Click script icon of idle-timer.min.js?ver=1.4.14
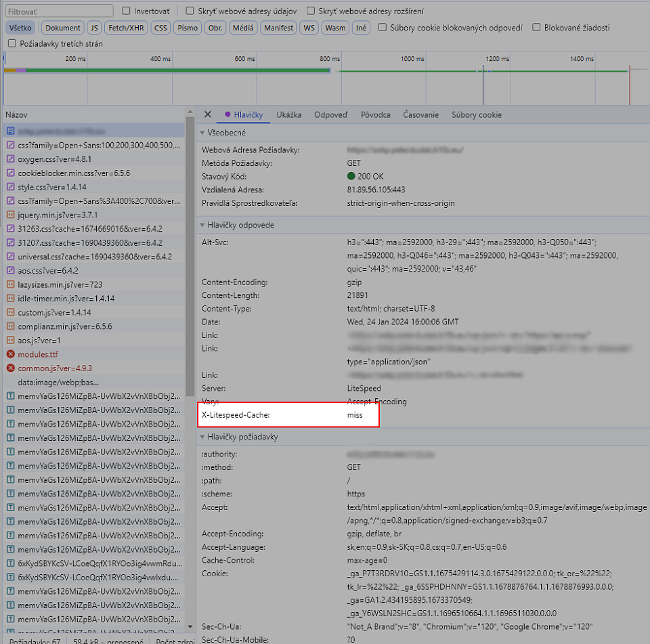650x644 pixels. coord(11,299)
